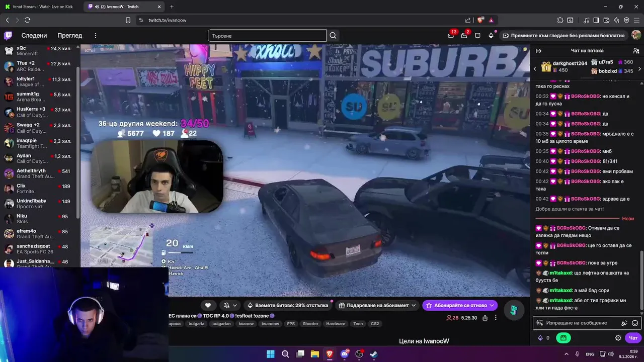
Task: Click the browser address bar URL
Action: pos(168,20)
